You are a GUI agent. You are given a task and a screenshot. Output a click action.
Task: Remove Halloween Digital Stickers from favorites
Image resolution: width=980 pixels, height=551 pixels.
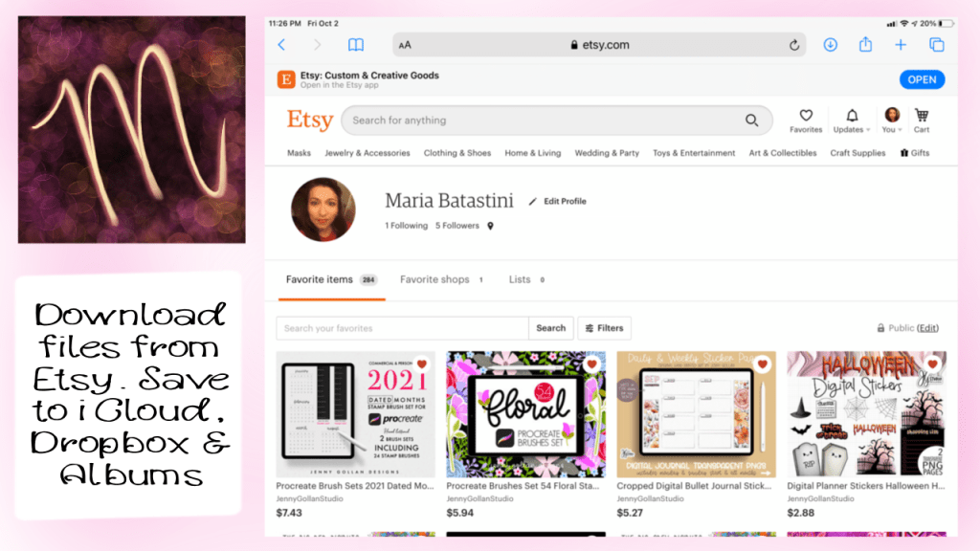click(x=932, y=364)
